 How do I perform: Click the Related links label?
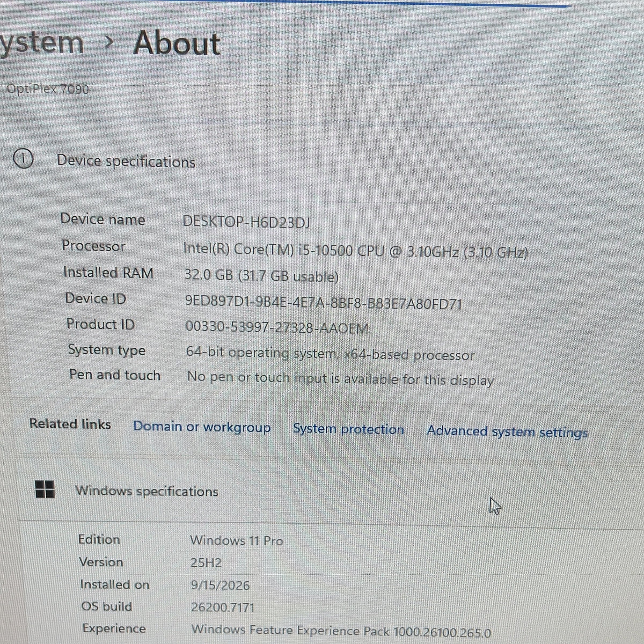click(x=70, y=423)
